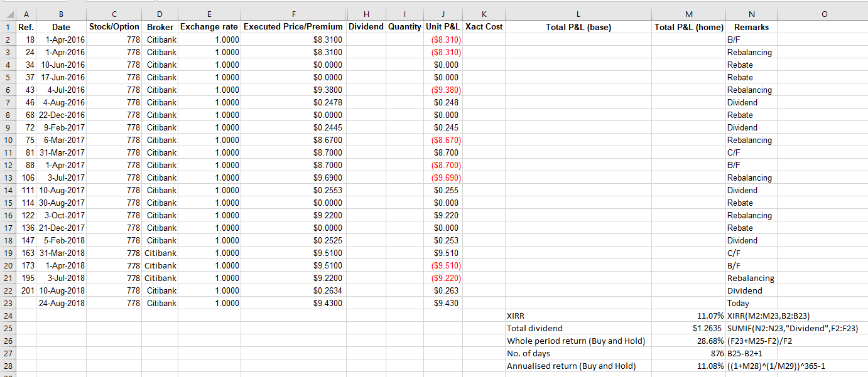The width and height of the screenshot is (868, 377).
Task: Select the price cell $8.6700
Action: 293,140
